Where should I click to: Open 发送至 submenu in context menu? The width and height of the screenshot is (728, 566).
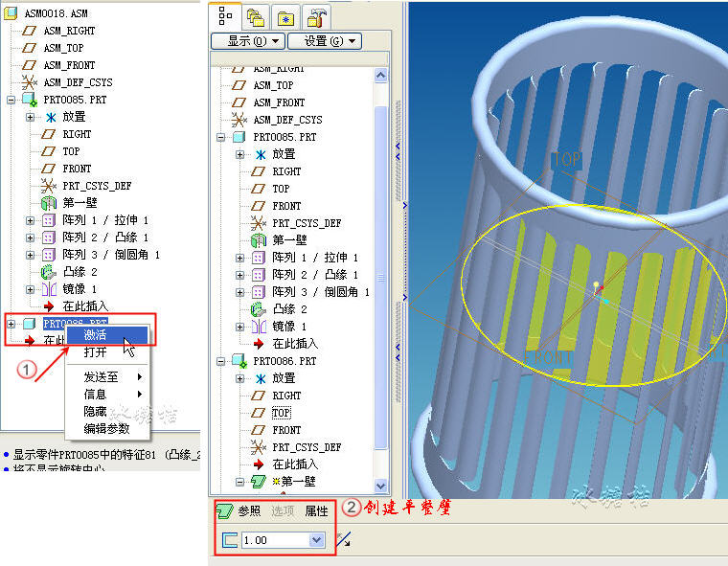tap(107, 377)
